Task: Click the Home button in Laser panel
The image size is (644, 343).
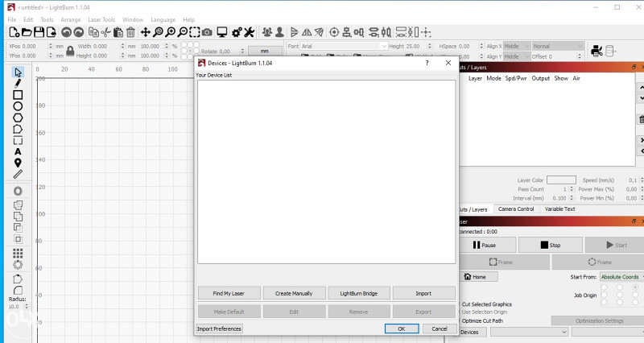Action: point(479,277)
